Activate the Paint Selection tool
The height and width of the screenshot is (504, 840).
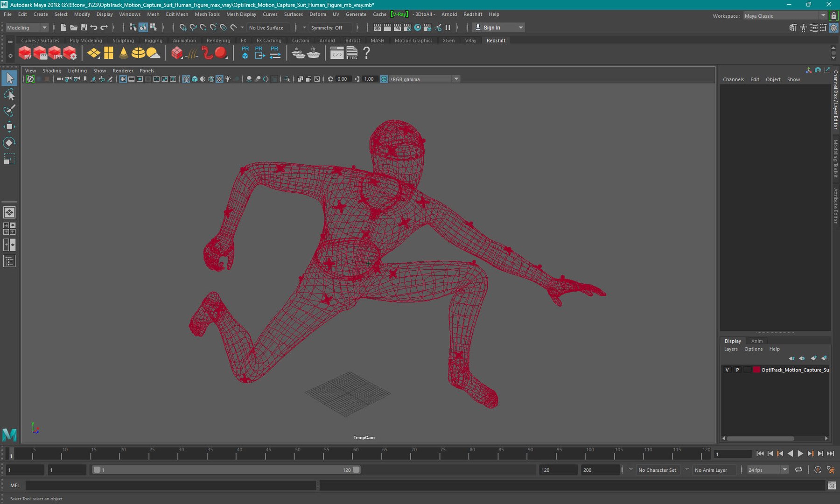(9, 111)
